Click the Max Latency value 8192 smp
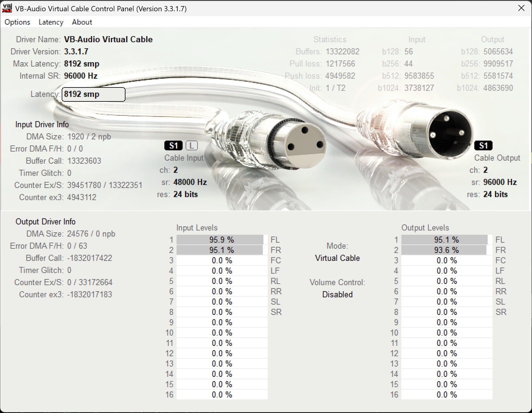Image resolution: width=532 pixels, height=413 pixels. click(82, 64)
